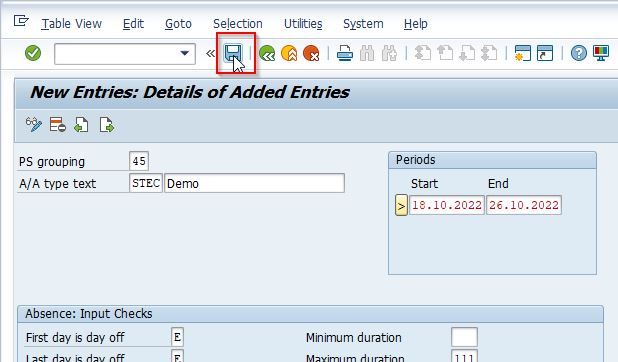This screenshot has height=362, width=618.
Task: Go to the Next entry icon
Action: (x=106, y=125)
